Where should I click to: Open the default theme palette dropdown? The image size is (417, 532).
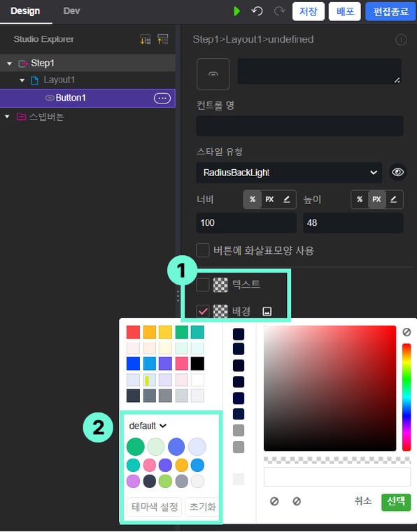tap(148, 426)
